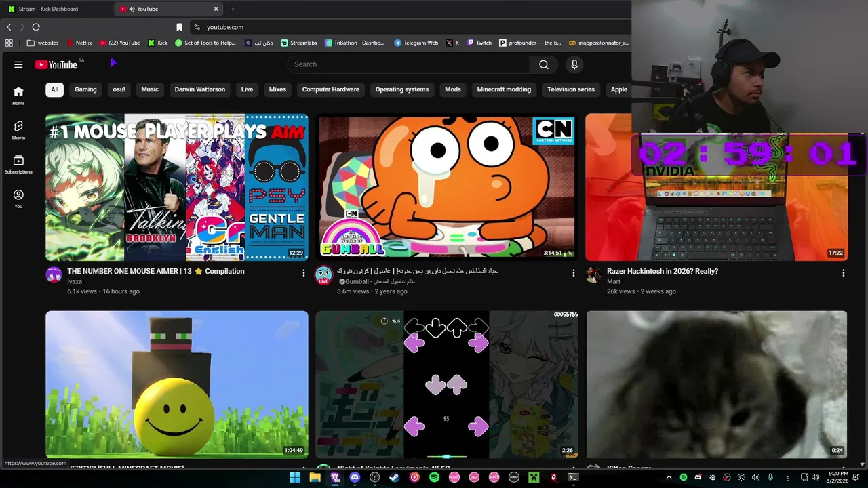Open more options for the Ivaxa video
This screenshot has width=868, height=488.
(x=303, y=272)
